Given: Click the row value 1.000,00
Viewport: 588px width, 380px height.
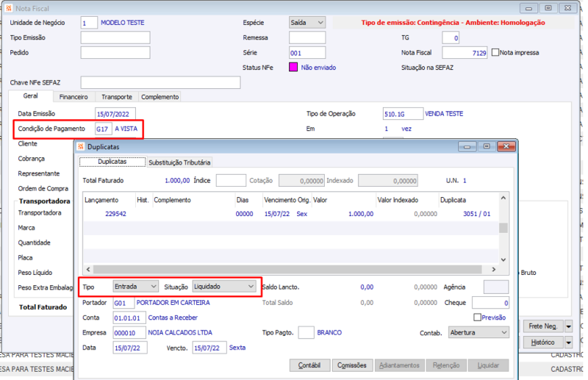Looking at the screenshot, I should [361, 214].
